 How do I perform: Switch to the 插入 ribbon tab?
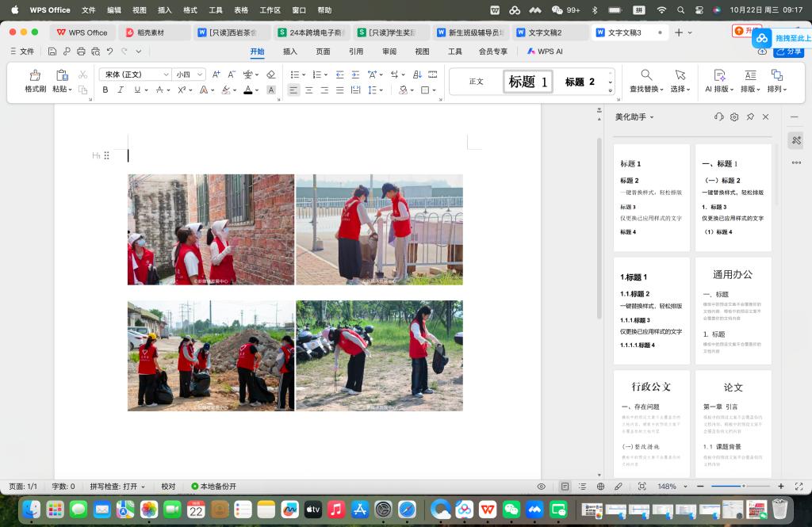click(x=290, y=52)
